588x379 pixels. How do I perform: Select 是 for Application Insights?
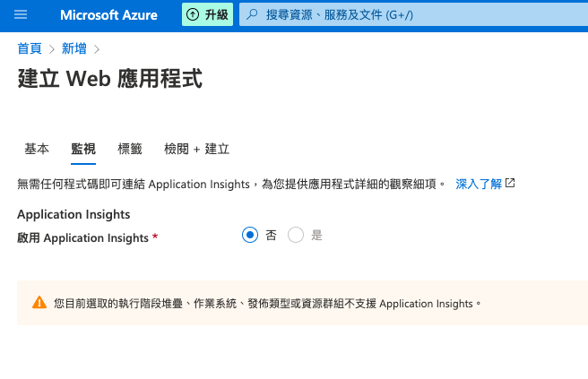pos(296,235)
